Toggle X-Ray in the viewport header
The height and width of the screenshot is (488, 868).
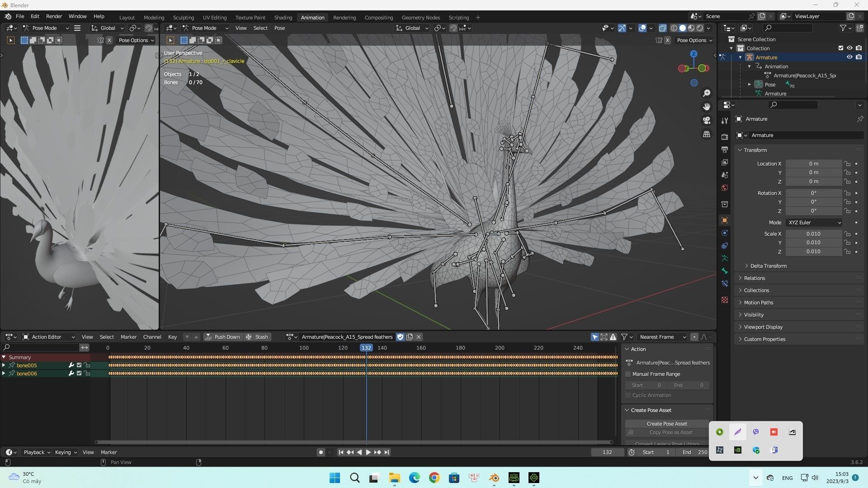(x=662, y=28)
